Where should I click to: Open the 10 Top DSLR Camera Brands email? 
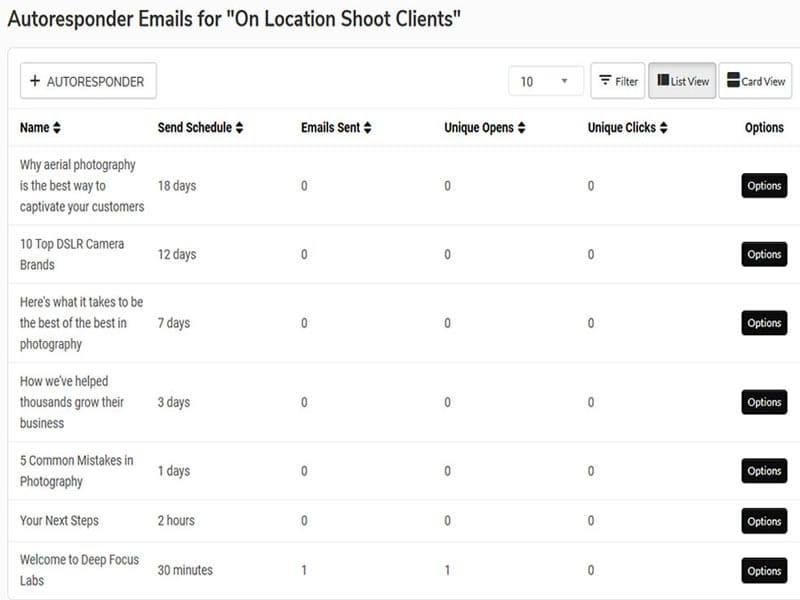[x=72, y=254]
